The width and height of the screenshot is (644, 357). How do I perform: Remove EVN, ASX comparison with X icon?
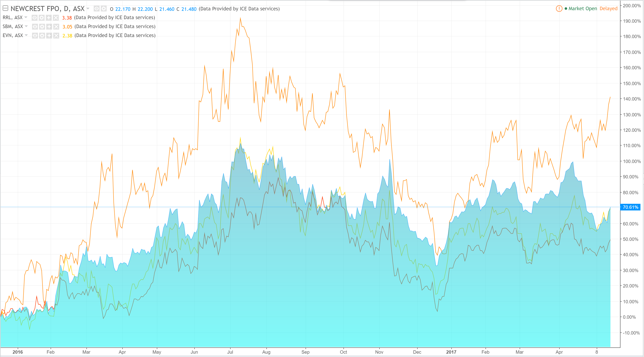click(56, 35)
